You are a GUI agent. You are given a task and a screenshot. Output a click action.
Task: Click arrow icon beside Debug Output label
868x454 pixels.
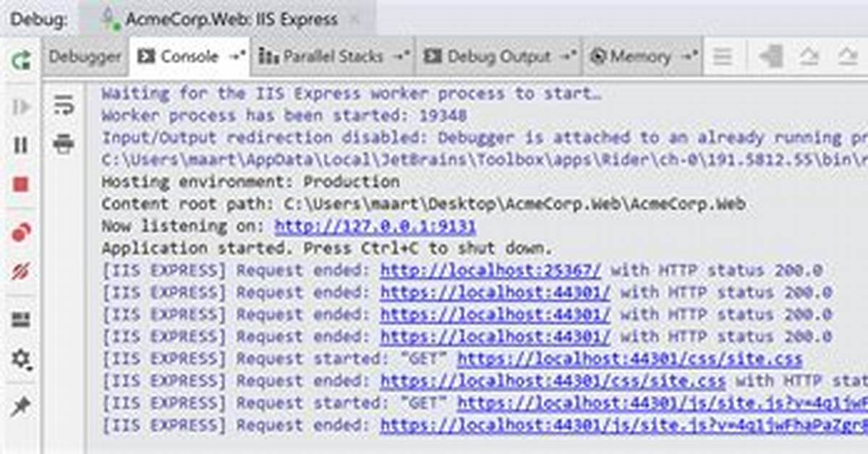(569, 56)
